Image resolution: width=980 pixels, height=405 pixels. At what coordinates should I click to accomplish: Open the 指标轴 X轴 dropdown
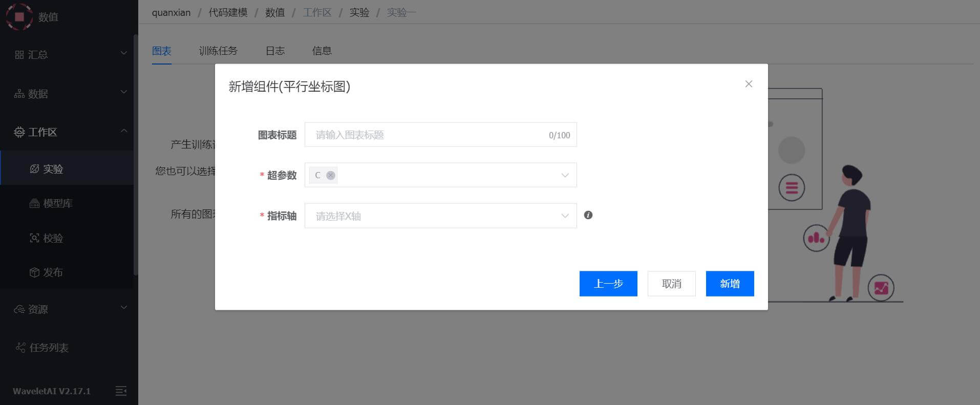(441, 216)
